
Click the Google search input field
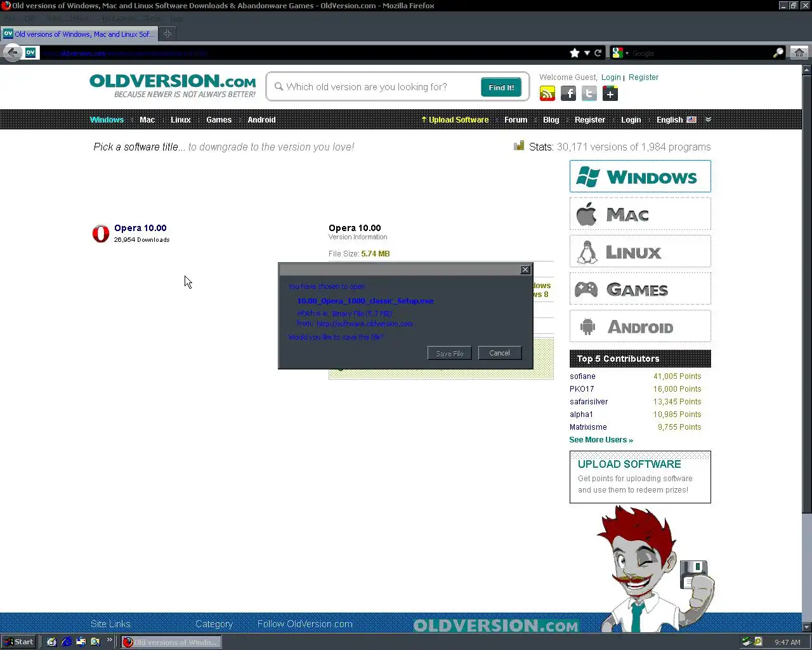701,53
